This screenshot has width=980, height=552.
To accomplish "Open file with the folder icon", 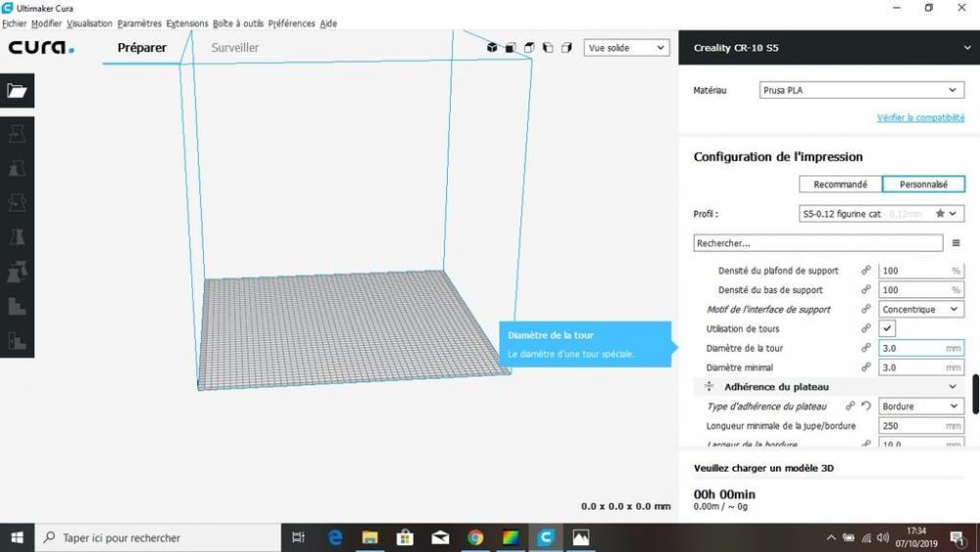I will coord(17,90).
